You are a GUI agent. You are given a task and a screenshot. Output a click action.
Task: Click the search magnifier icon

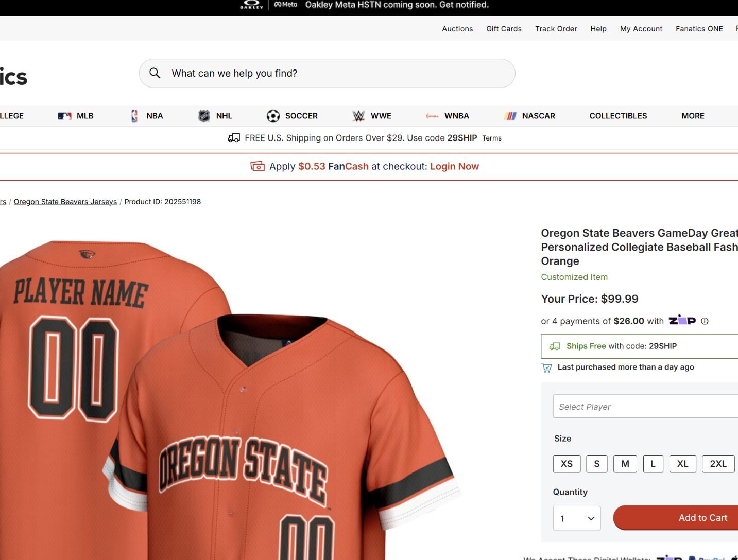155,73
